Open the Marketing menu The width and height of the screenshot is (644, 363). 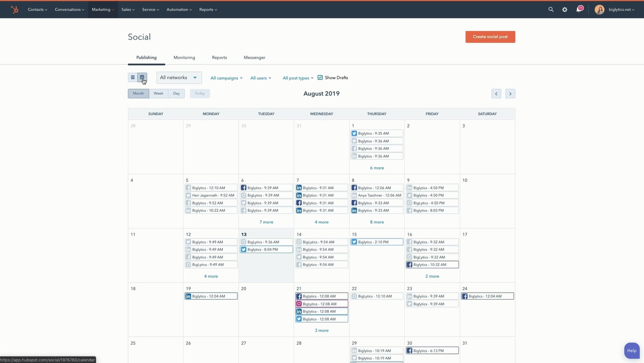tap(103, 10)
